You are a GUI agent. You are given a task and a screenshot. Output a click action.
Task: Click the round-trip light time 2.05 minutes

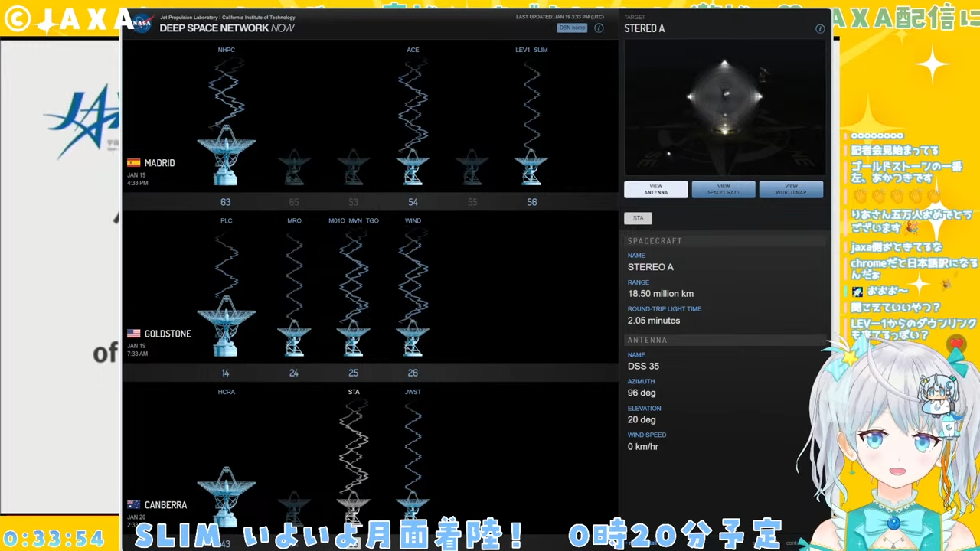tap(653, 321)
